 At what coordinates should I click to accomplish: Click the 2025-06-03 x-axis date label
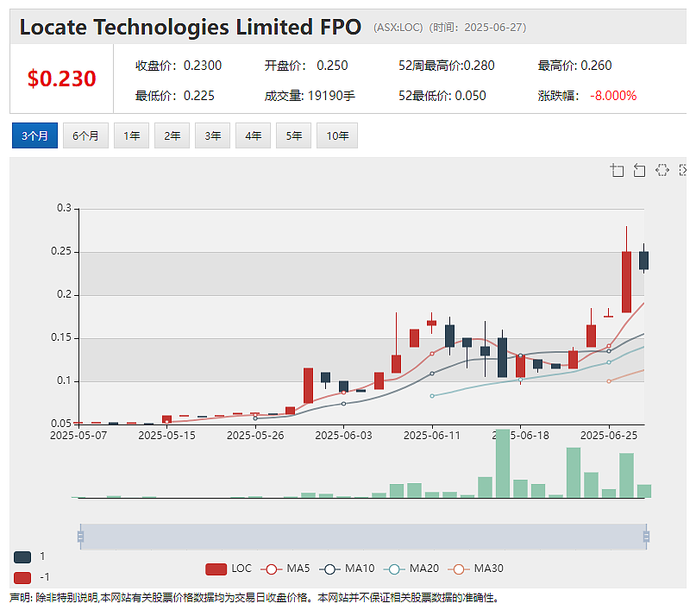pyautogui.click(x=343, y=436)
